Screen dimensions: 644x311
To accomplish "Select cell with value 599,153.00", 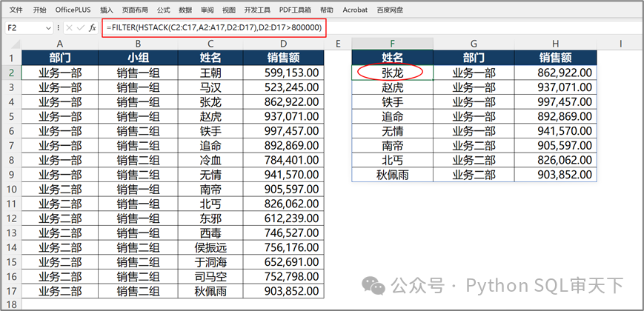I will coord(283,73).
